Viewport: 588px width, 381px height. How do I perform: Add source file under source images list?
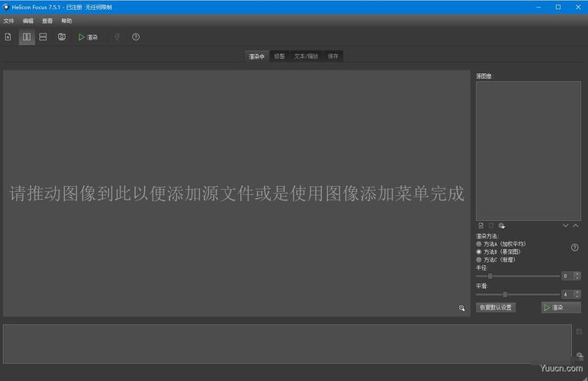pos(481,226)
